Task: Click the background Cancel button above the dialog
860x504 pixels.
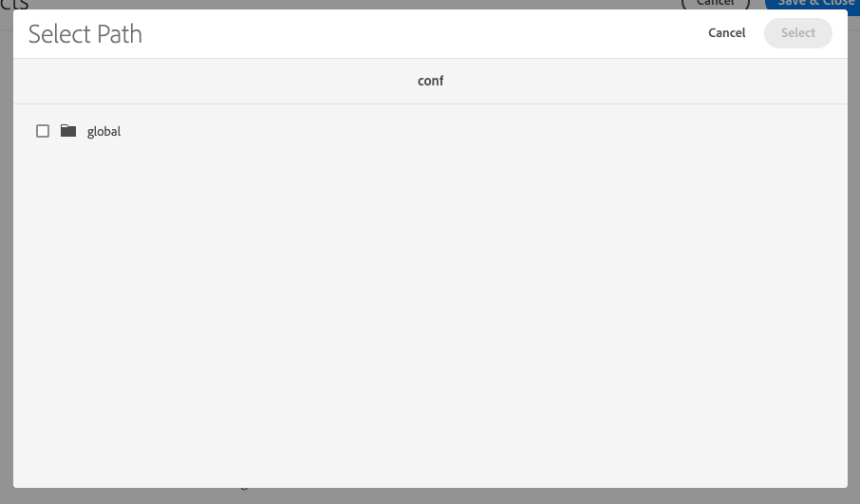Action: tap(715, 3)
